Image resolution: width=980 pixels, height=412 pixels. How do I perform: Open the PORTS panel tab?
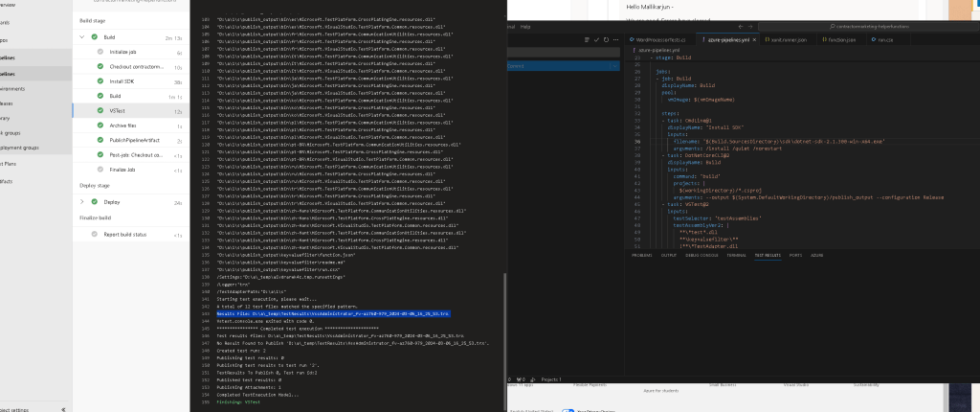pos(795,256)
